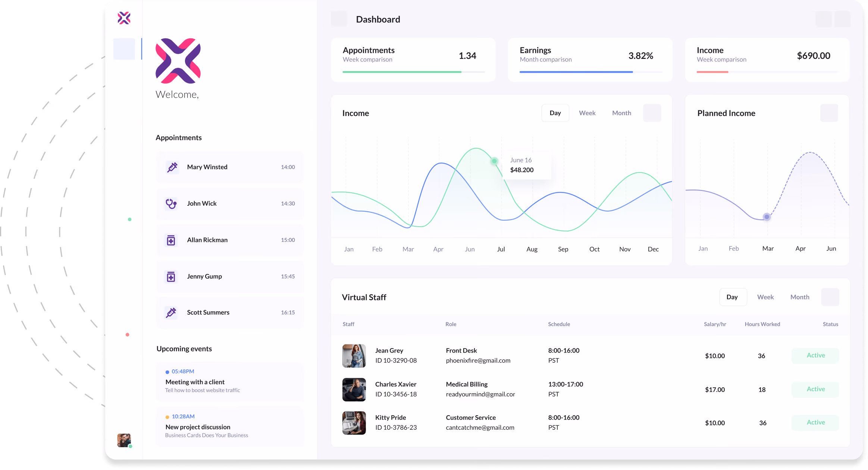Click the Mar data point on Planned Income
This screenshot has height=470, width=868.
point(767,217)
